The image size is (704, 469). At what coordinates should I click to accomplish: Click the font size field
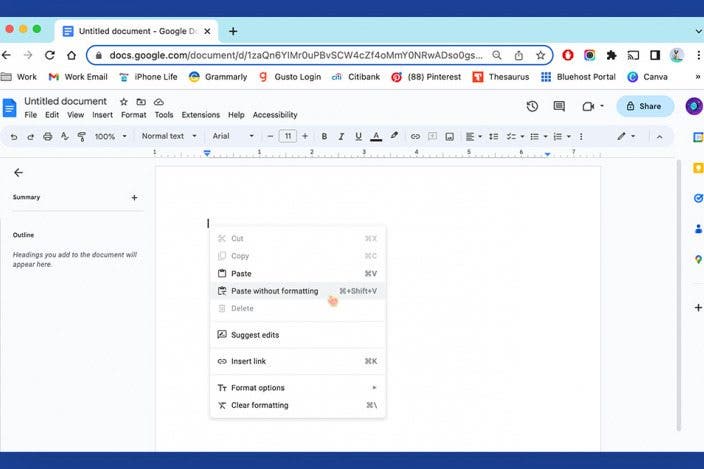coord(288,136)
